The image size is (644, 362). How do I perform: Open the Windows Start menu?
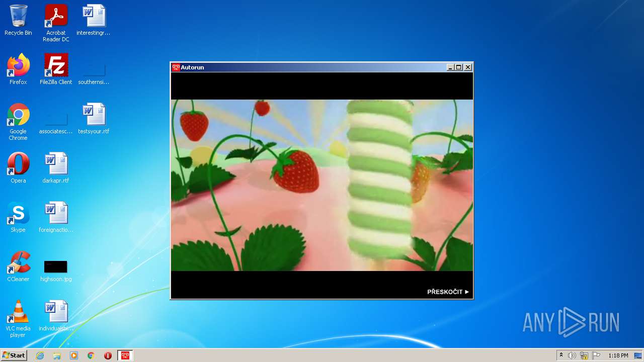14,355
